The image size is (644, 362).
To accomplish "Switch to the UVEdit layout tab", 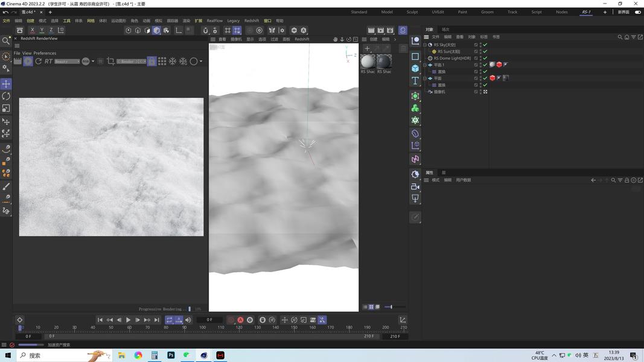I will (x=438, y=12).
